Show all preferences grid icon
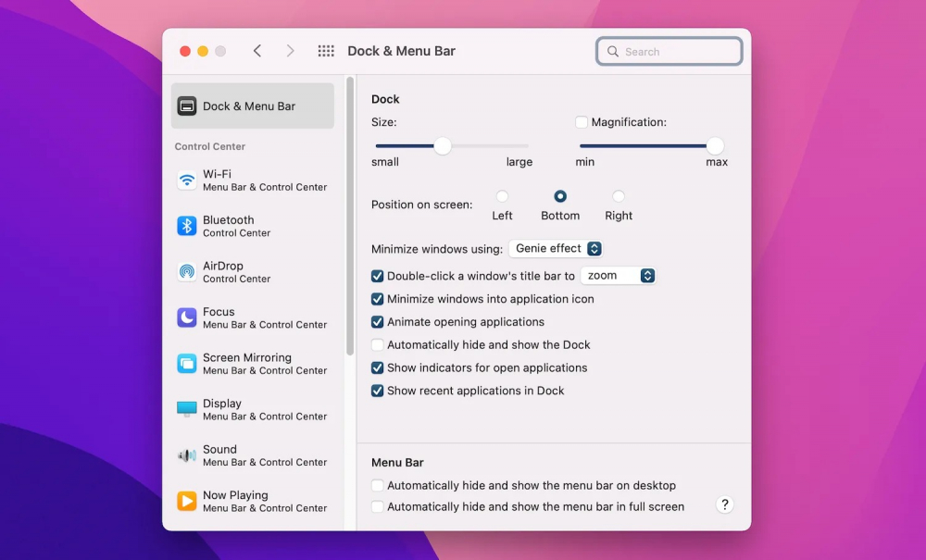Image resolution: width=926 pixels, height=560 pixels. 326,51
